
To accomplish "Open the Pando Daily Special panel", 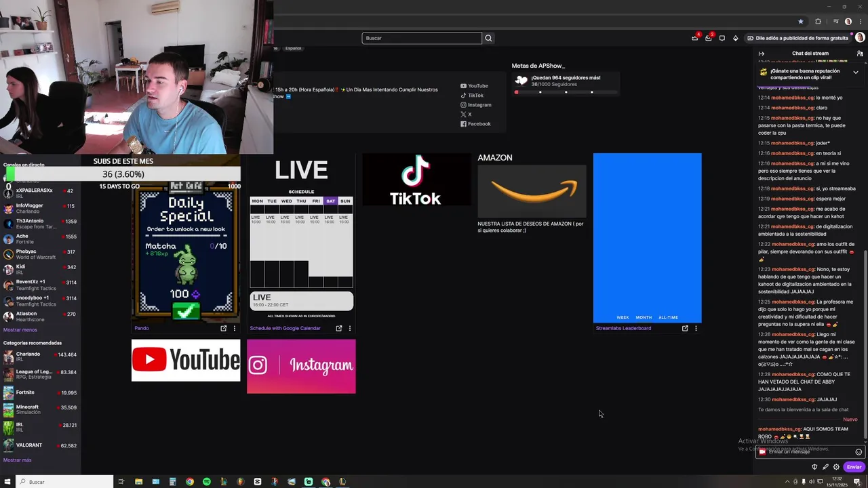I will click(186, 251).
